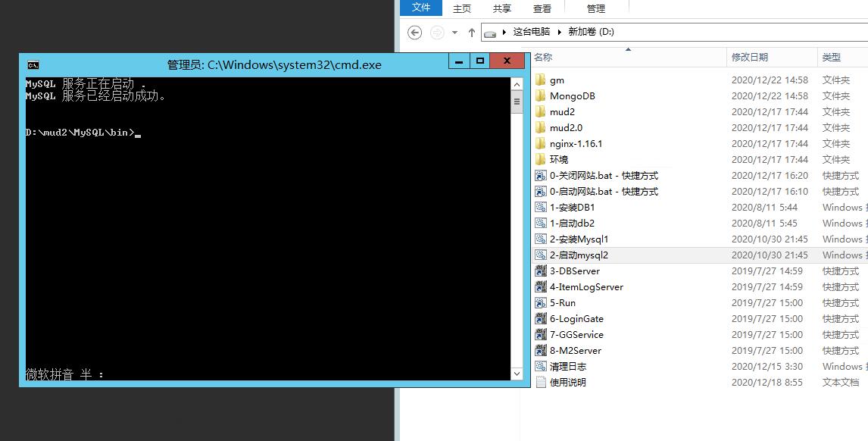Open the recent locations dropdown arrow
This screenshot has height=441, width=868.
tap(454, 33)
